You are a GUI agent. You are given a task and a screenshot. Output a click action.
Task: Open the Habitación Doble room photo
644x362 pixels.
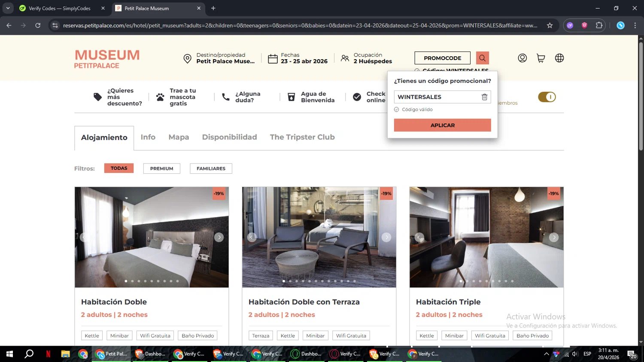[152, 237]
